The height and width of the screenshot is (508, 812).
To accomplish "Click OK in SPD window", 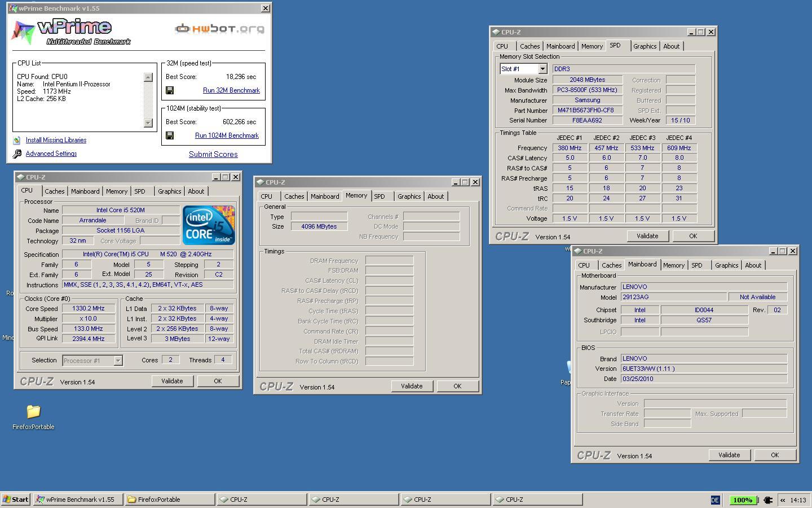I will 693,236.
